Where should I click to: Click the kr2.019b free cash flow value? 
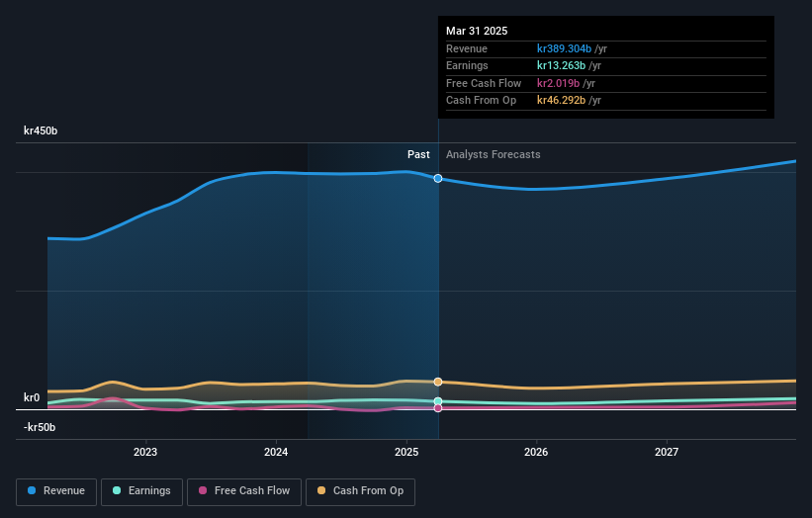pyautogui.click(x=558, y=83)
